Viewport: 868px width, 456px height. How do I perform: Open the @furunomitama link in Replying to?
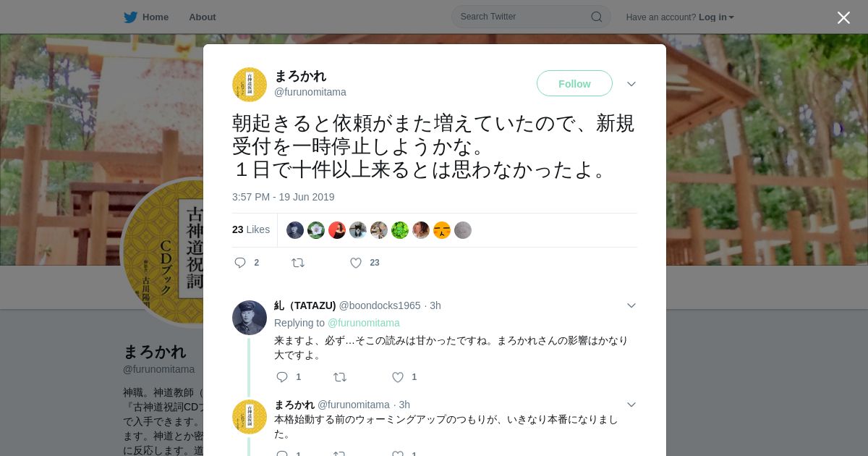coord(364,323)
